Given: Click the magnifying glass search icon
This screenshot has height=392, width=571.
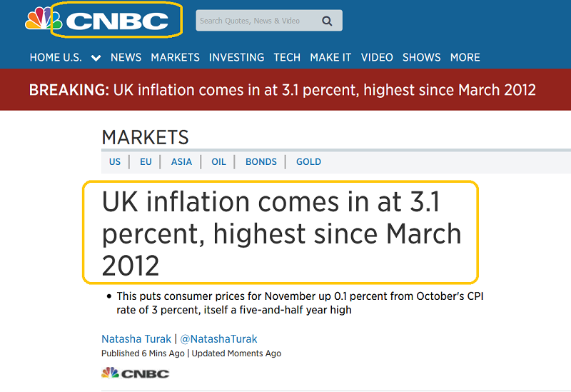Looking at the screenshot, I should point(327,21).
